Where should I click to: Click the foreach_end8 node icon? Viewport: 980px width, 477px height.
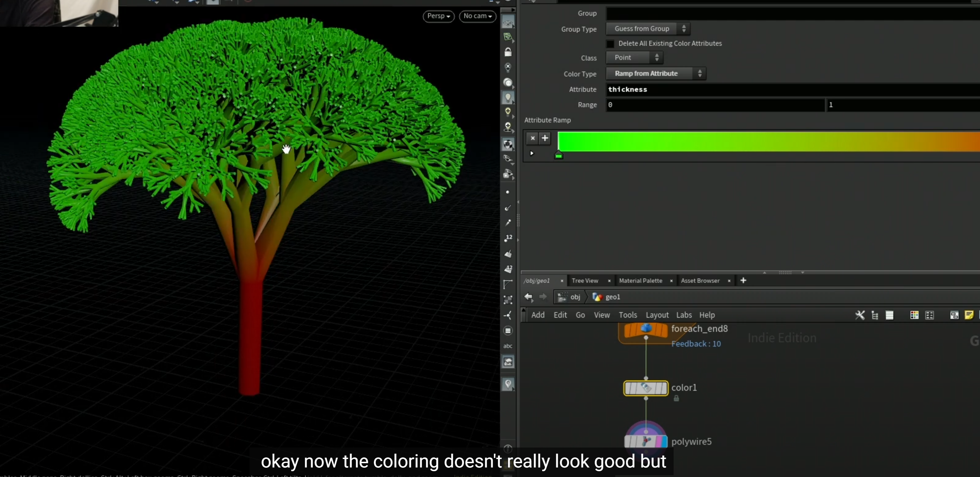click(x=646, y=329)
